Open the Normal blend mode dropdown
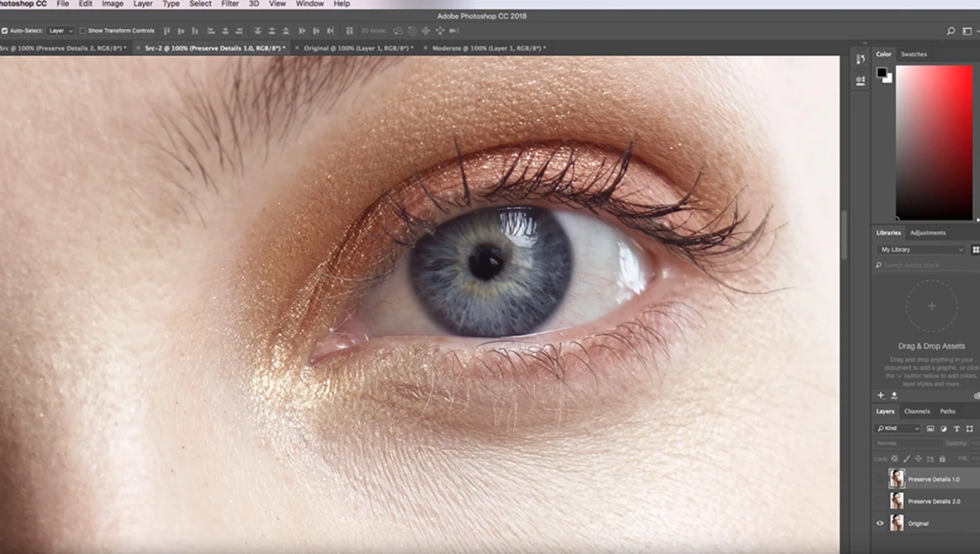The width and height of the screenshot is (980, 554). coord(908,443)
